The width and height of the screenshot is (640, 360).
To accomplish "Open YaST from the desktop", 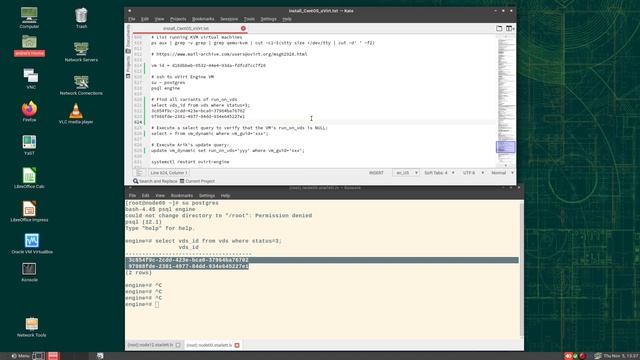I will point(29,145).
